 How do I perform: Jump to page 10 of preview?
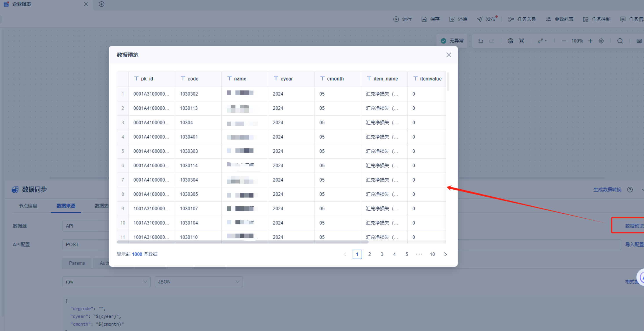432,254
